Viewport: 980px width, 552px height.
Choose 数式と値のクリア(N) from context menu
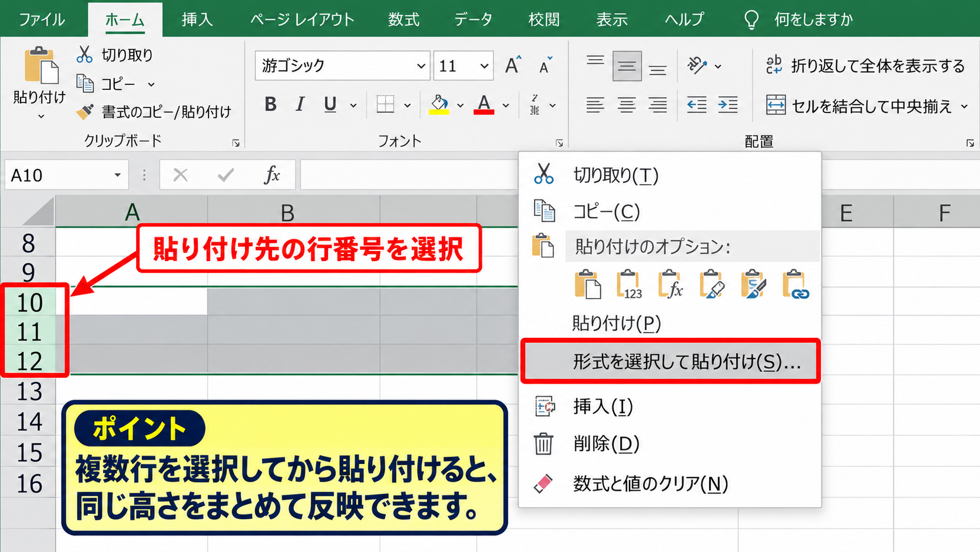(670, 483)
